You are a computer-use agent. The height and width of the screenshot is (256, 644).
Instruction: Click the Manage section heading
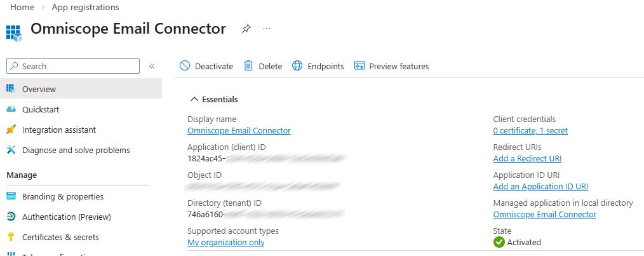(22, 175)
